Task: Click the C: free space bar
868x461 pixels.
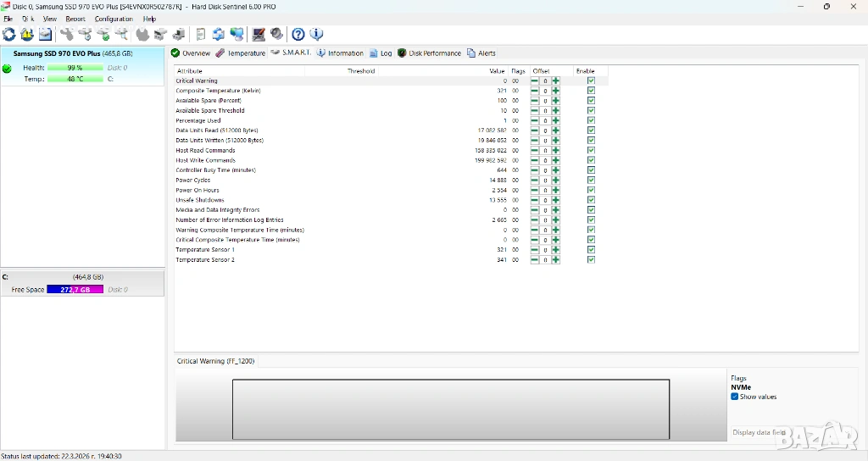Action: [x=75, y=290]
